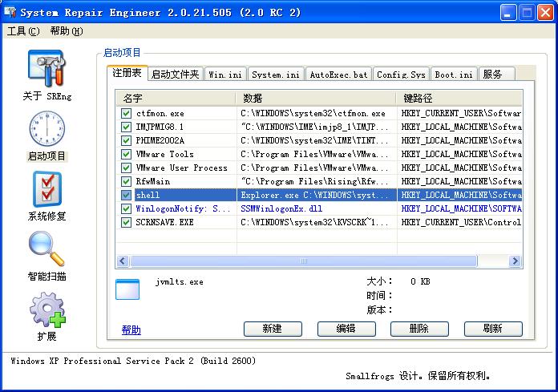Select the VMware Tools row name
Screen dimensions: 558x392
pos(165,154)
